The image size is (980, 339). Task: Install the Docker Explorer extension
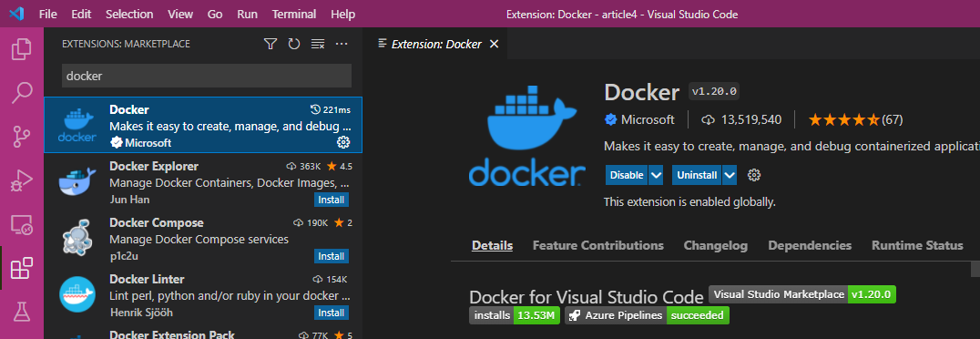coord(332,200)
